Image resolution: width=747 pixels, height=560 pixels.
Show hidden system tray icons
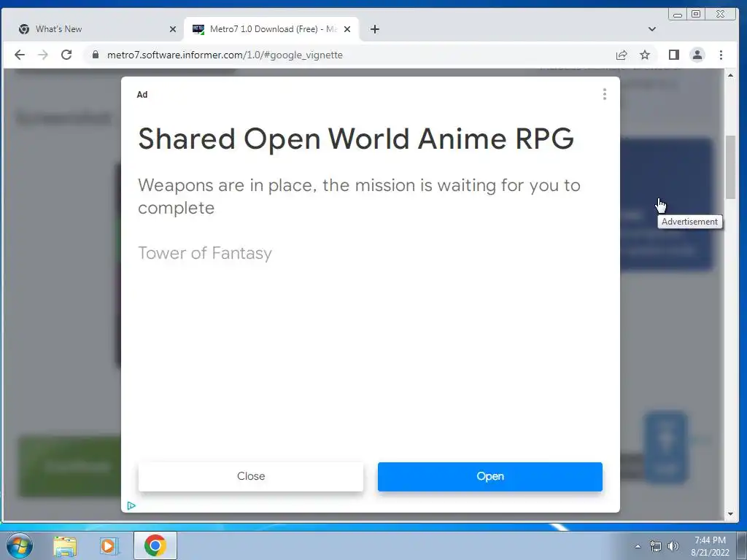(638, 546)
